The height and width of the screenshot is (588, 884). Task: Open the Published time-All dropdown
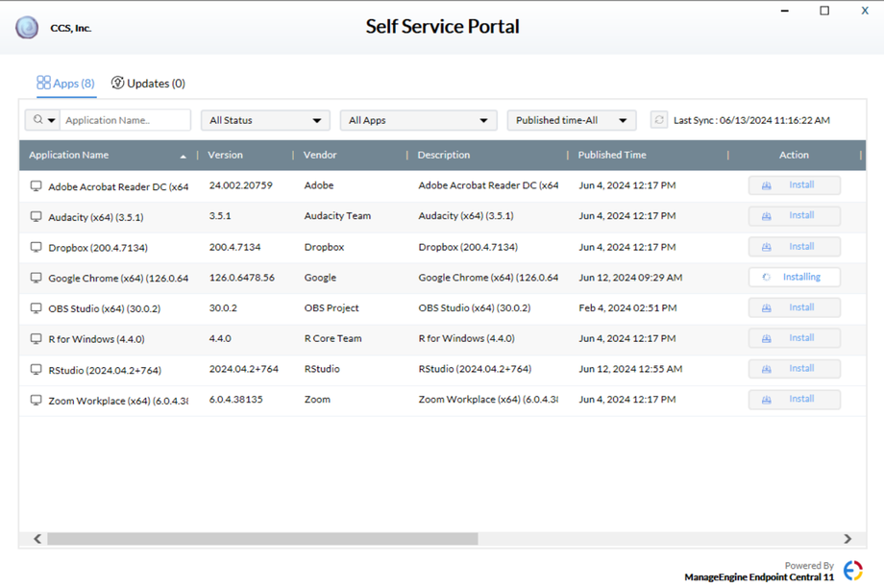tap(571, 120)
